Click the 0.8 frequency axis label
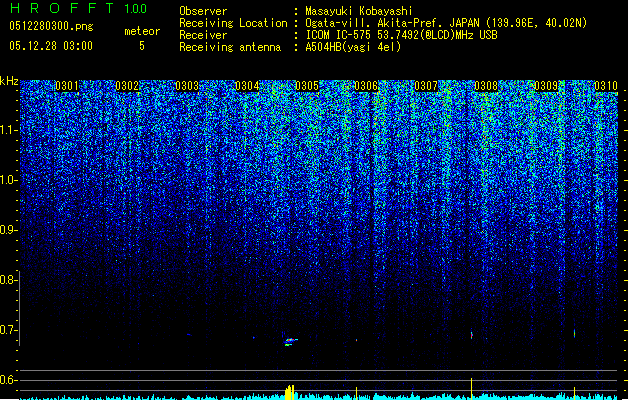Image resolution: width=629 pixels, height=400 pixels. pyautogui.click(x=9, y=280)
